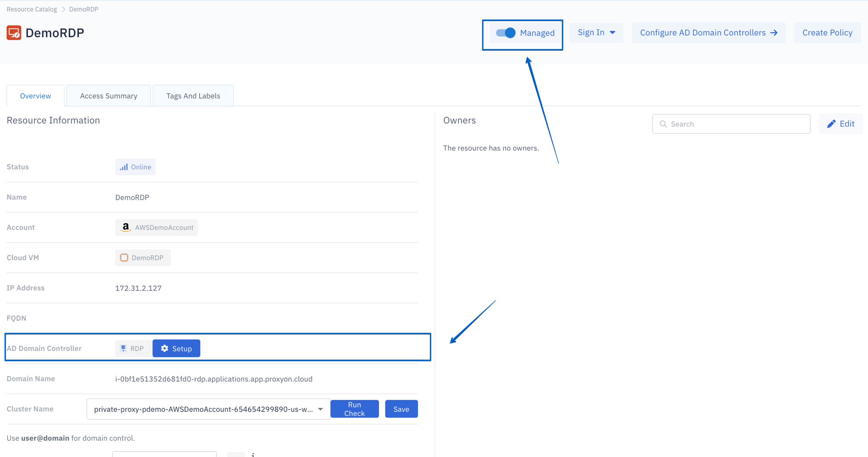The image size is (868, 457).
Task: Open the Tags And Labels tab
Action: tap(193, 96)
